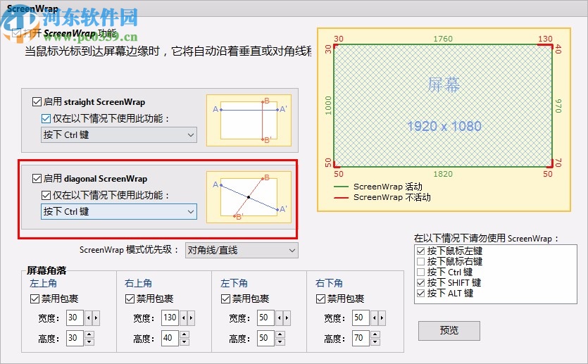Click the 左上角 height field showing 30
The height and width of the screenshot is (364, 588).
pyautogui.click(x=75, y=338)
